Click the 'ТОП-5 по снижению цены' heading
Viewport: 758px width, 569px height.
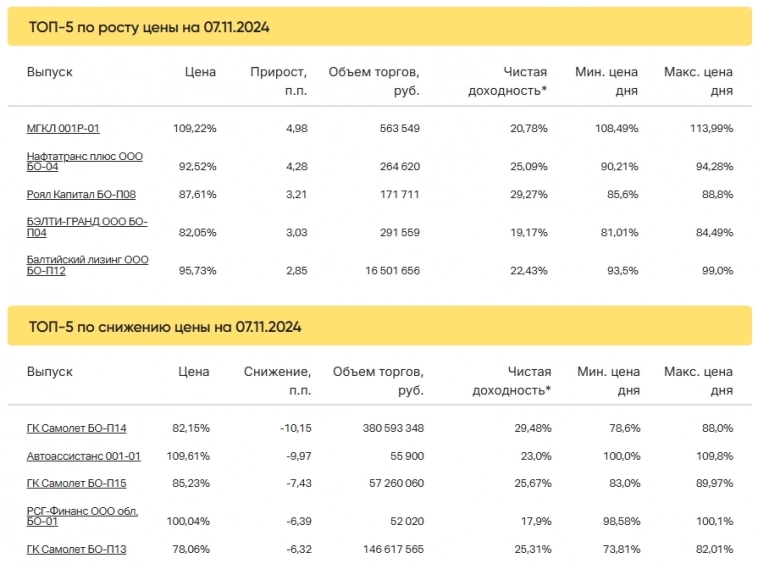[x=165, y=327]
